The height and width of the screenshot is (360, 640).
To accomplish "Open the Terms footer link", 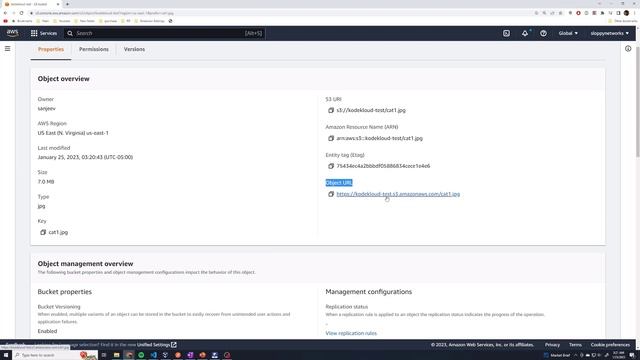I will point(575,345).
